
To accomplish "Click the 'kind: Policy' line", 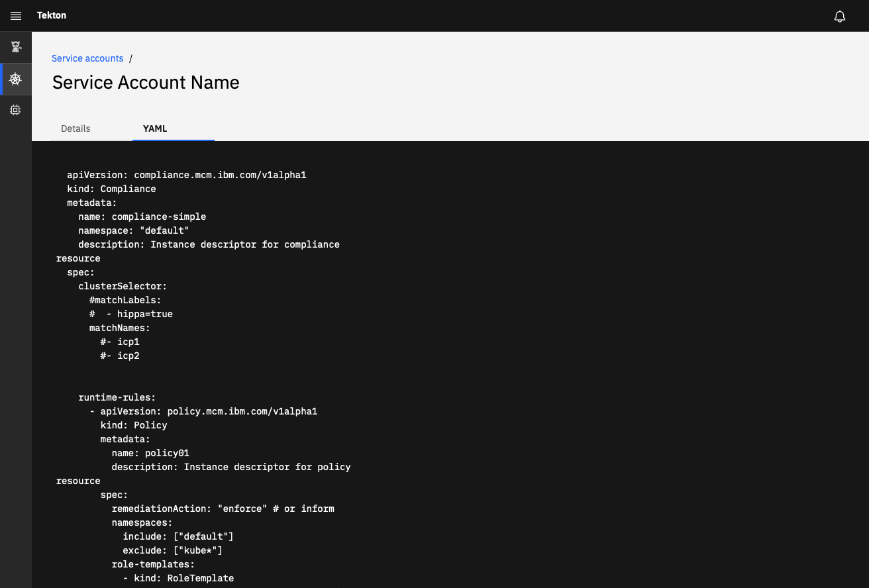I will [x=134, y=425].
